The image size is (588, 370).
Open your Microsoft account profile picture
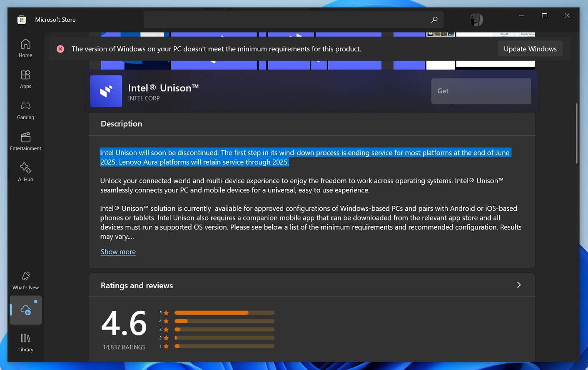(x=476, y=19)
